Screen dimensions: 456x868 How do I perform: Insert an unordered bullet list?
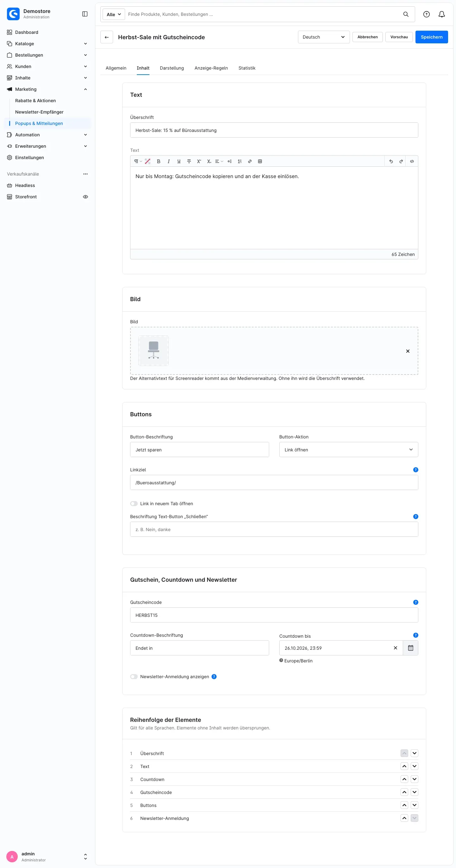230,161
